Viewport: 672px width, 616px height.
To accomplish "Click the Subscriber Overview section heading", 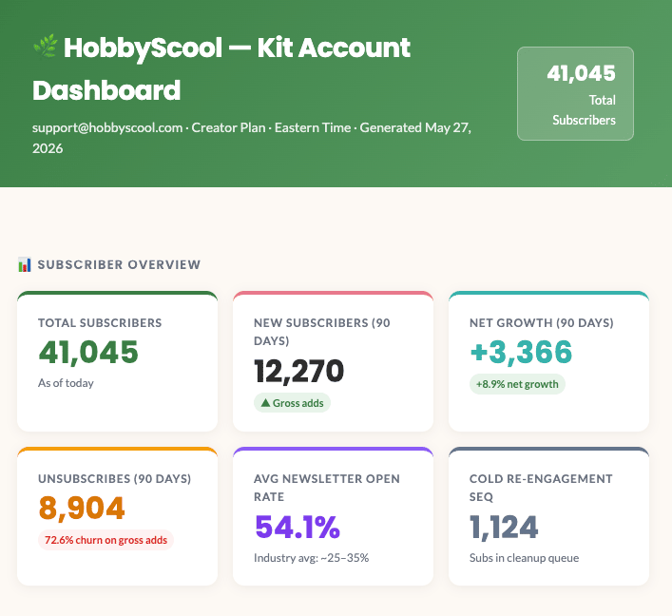I will [x=119, y=264].
